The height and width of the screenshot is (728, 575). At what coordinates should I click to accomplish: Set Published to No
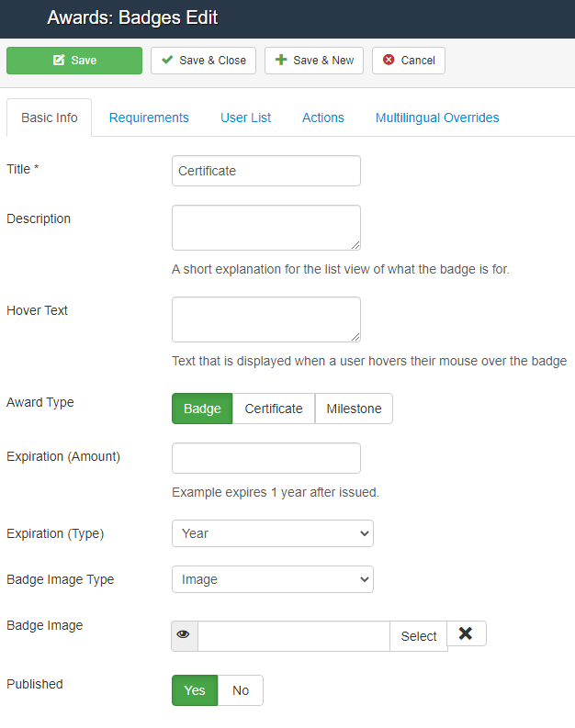coord(241,690)
